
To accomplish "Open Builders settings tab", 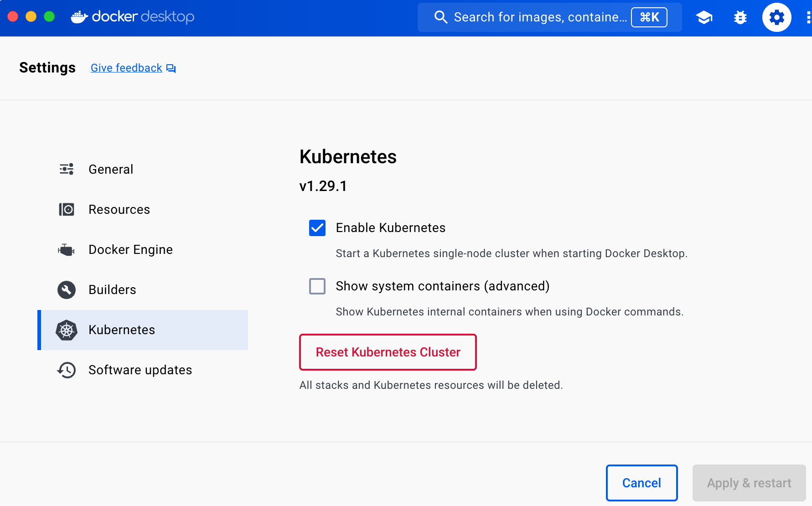I will click(143, 289).
